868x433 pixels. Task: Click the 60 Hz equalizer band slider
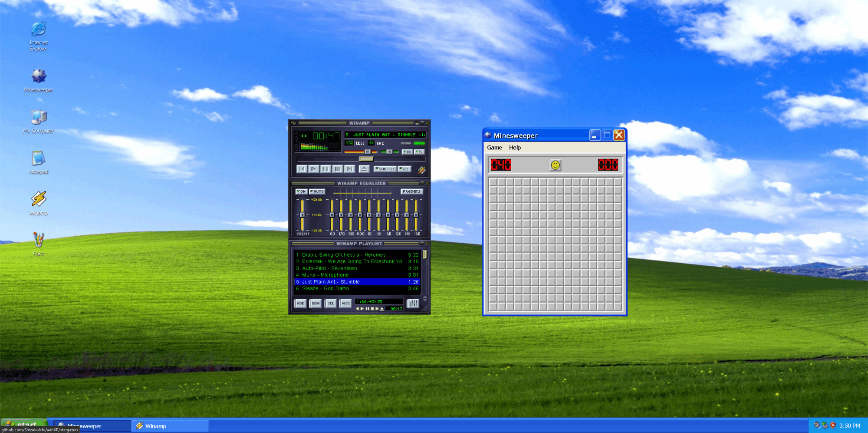pos(332,215)
